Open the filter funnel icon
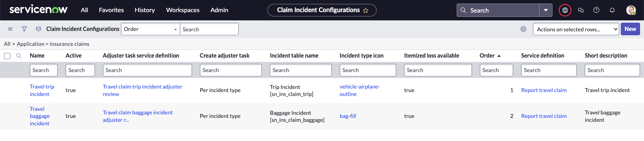644x141 pixels. 24,29
